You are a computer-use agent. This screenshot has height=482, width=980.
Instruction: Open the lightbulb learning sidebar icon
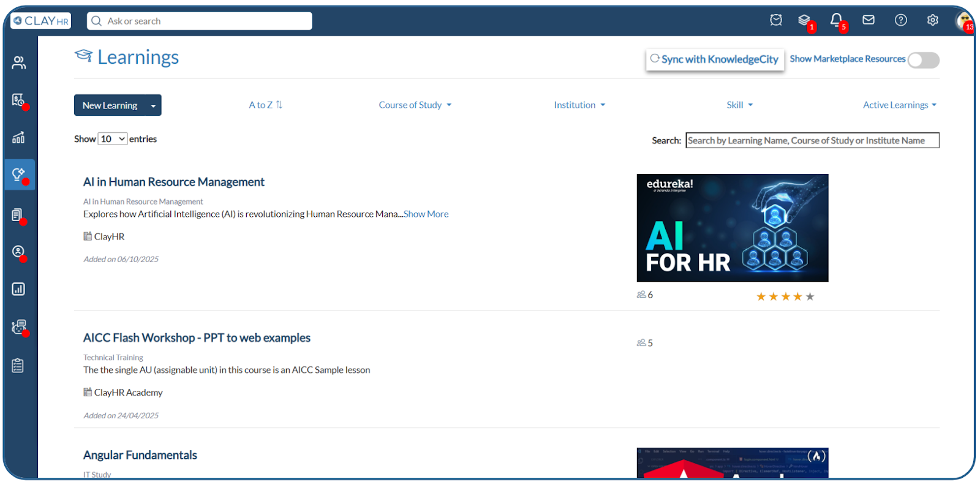[19, 175]
